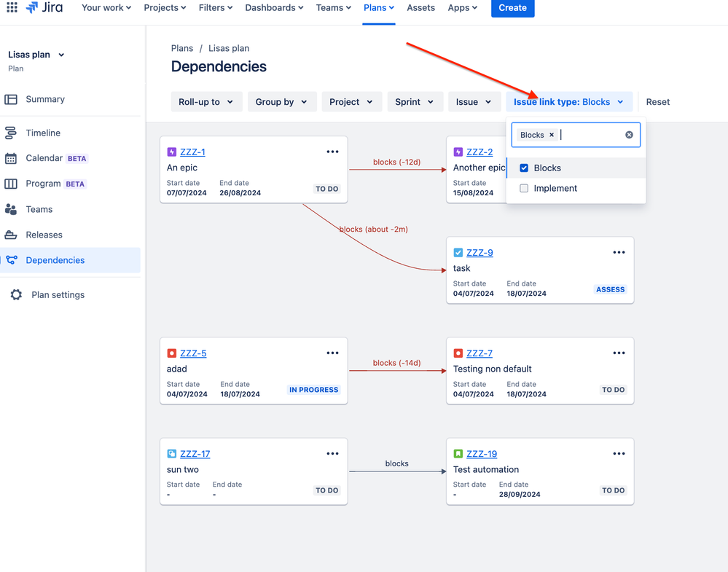728x572 pixels.
Task: Open the Apps menu
Action: point(463,7)
